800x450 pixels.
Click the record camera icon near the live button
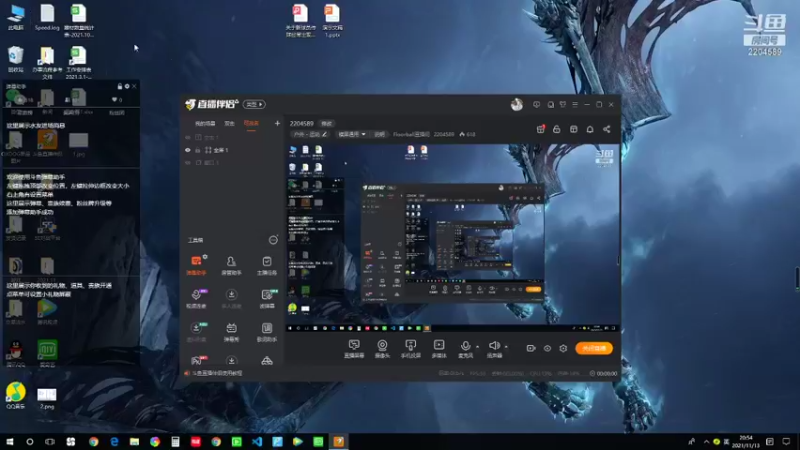click(531, 348)
